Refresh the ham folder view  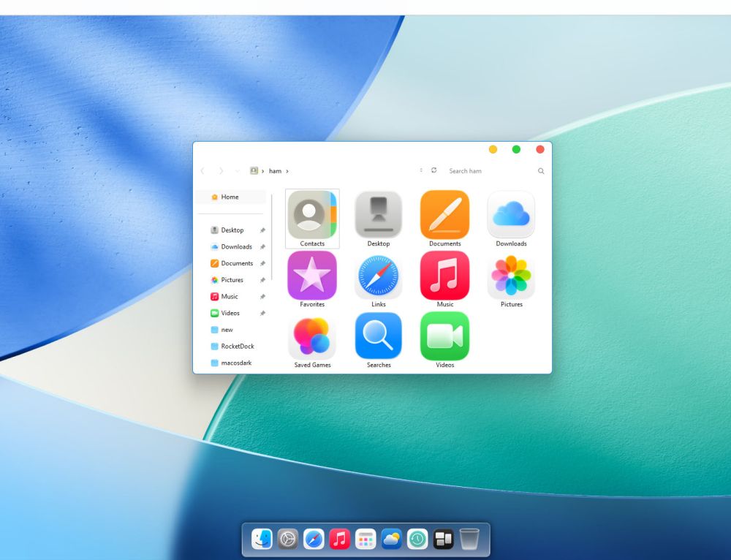coord(433,170)
